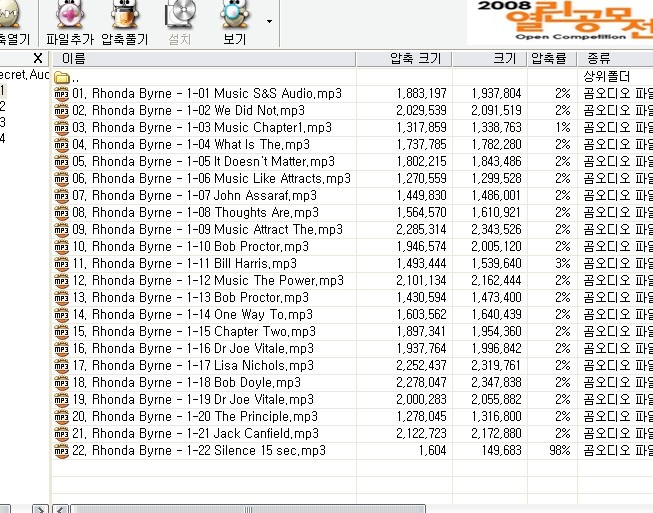Click size value 2,091,519
Viewport: 653px width, 513px height.
click(x=496, y=111)
